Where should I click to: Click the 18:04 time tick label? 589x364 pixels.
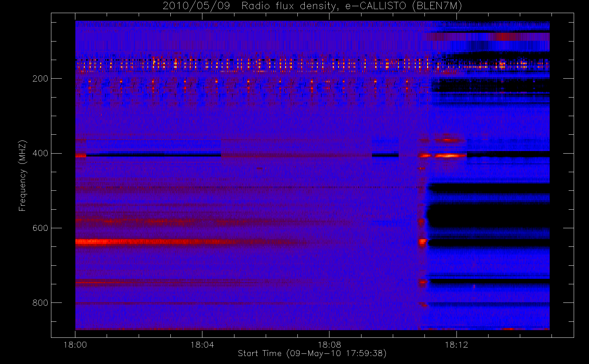tap(202, 344)
